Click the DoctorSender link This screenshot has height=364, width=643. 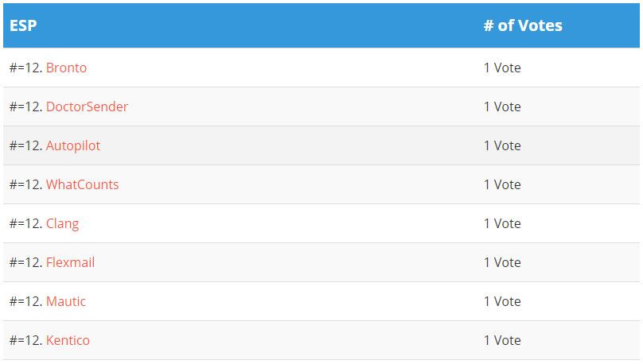[x=87, y=106]
